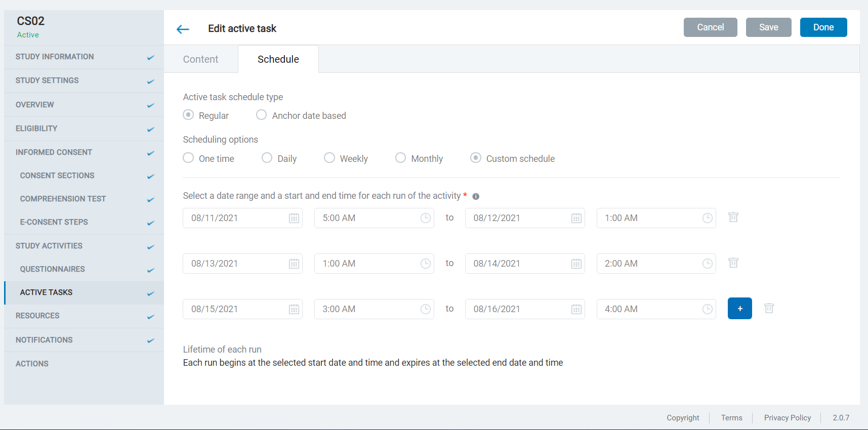
Task: Delete the 08/15/2021 schedule row
Action: pos(769,308)
